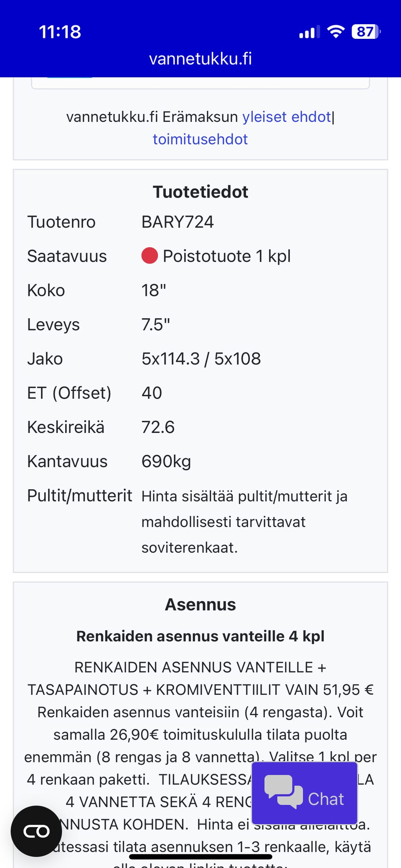Screen dimensions: 401x868
Task: Click the Asennus section heading
Action: pos(200,605)
